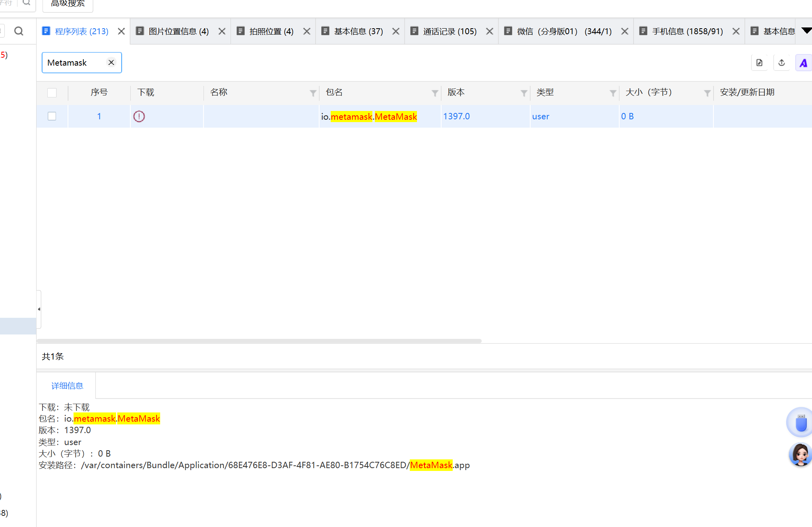812x527 pixels.
Task: Switch to the 基本信息 (37) tab
Action: coord(359,31)
